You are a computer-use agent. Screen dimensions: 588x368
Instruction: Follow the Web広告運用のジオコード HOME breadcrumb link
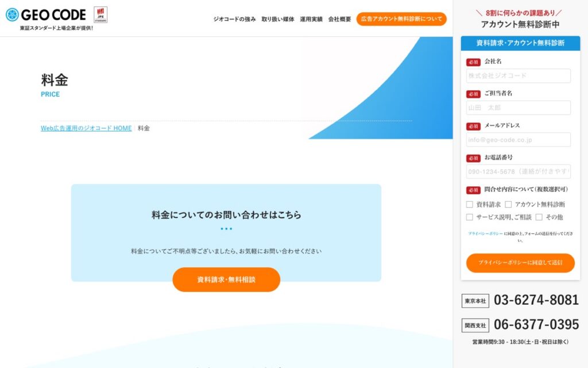click(86, 128)
